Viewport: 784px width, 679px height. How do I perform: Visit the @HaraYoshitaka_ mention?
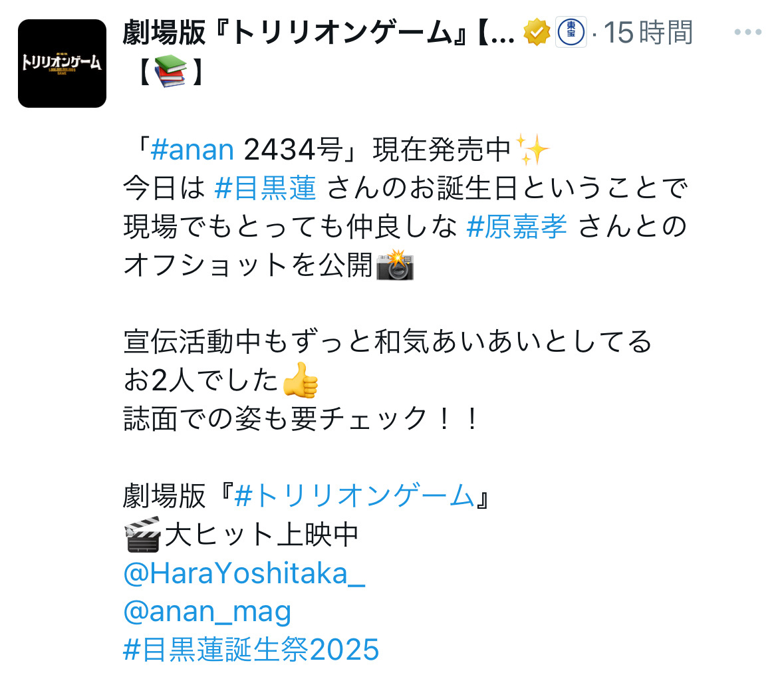point(244,573)
